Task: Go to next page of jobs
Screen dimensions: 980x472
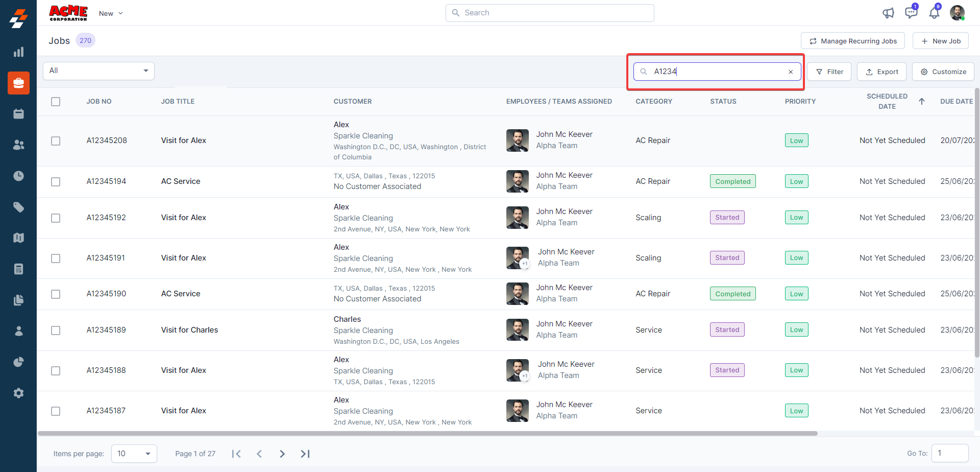Action: [282, 454]
